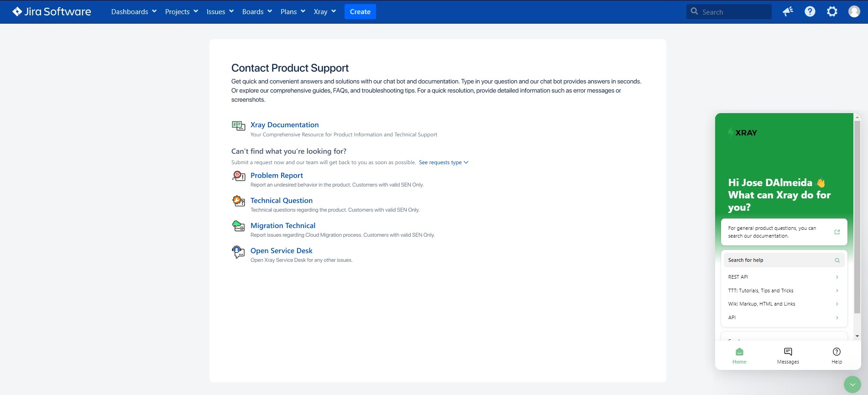Screen dimensions: 868x395
Task: Click the Open Service Desk chat icon
Action: click(238, 251)
